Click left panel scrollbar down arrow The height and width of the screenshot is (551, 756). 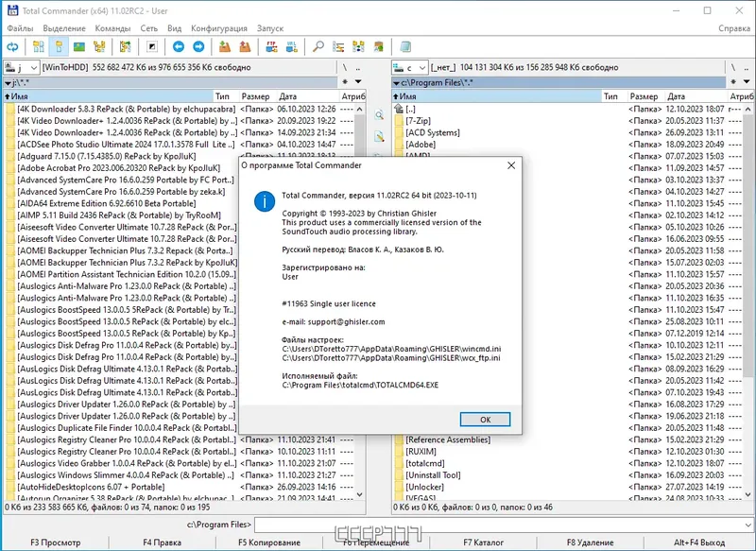pos(359,494)
